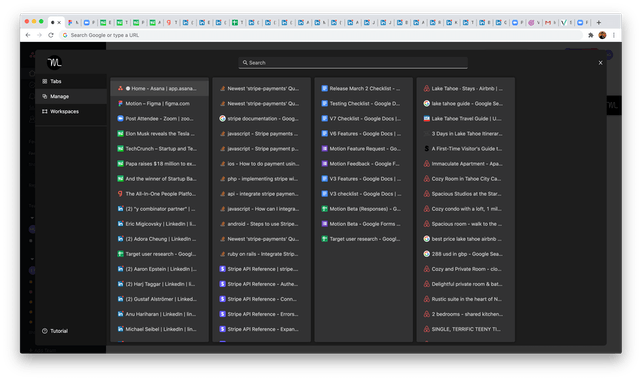Open the Chrome extensions puzzle icon

point(591,35)
